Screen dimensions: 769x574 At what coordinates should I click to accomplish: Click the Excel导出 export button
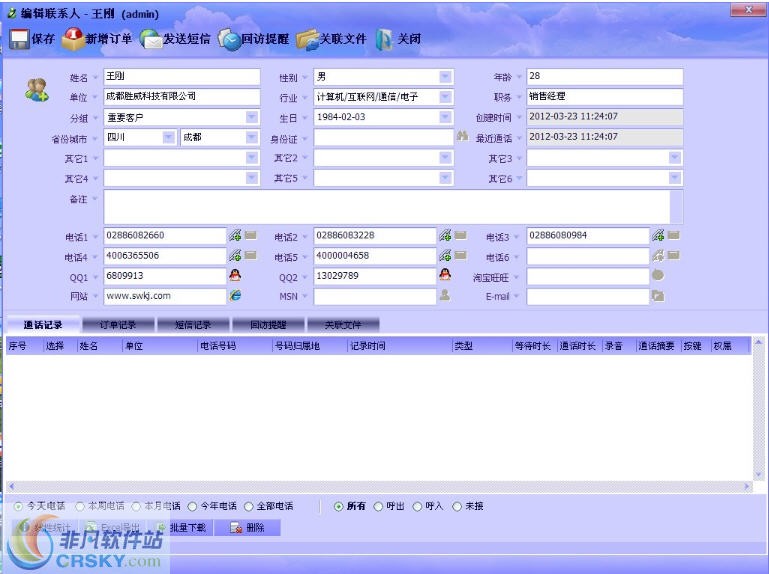tap(114, 528)
